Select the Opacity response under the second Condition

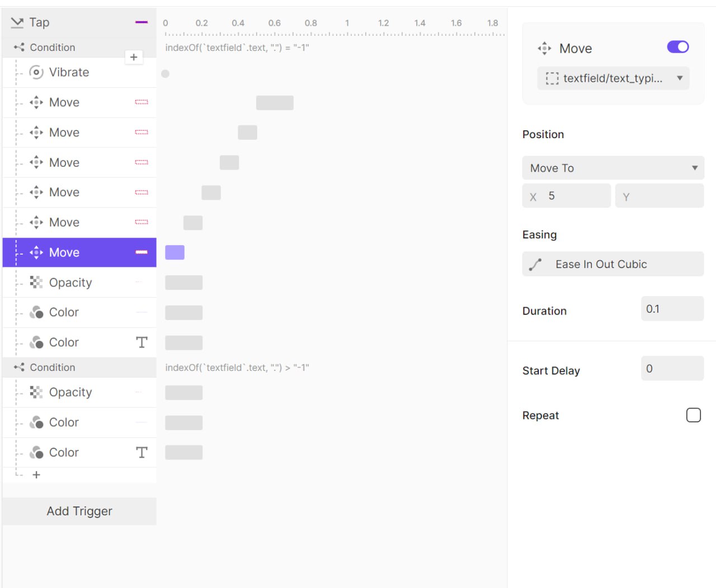click(x=79, y=392)
